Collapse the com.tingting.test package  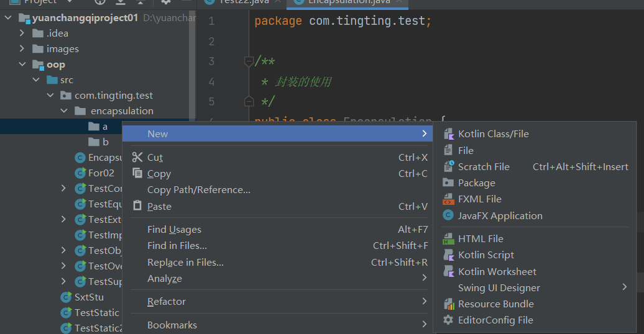tap(50, 95)
